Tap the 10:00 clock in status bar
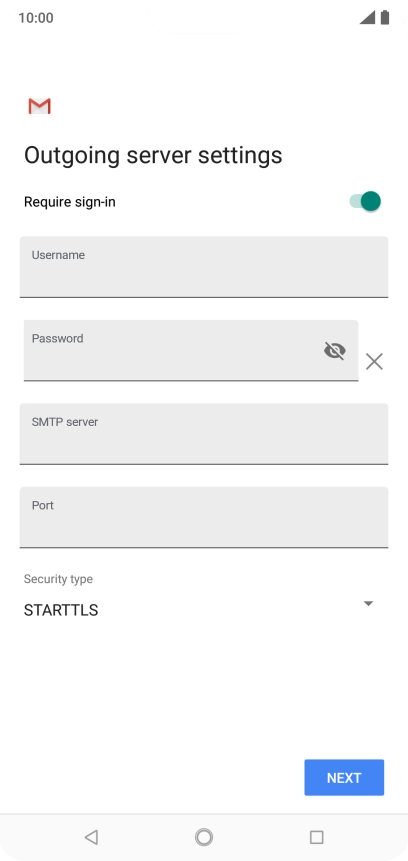 tap(36, 18)
